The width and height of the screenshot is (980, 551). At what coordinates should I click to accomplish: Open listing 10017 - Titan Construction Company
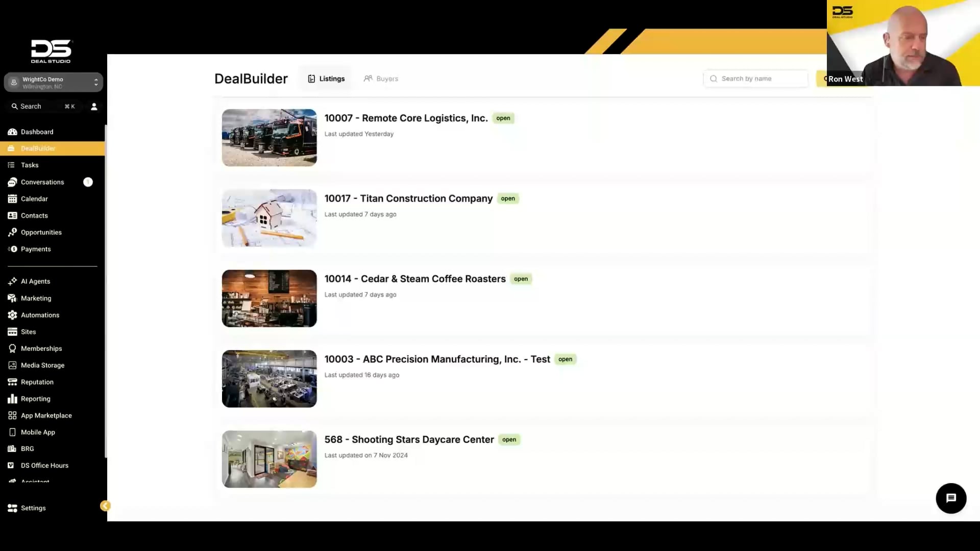coord(408,198)
